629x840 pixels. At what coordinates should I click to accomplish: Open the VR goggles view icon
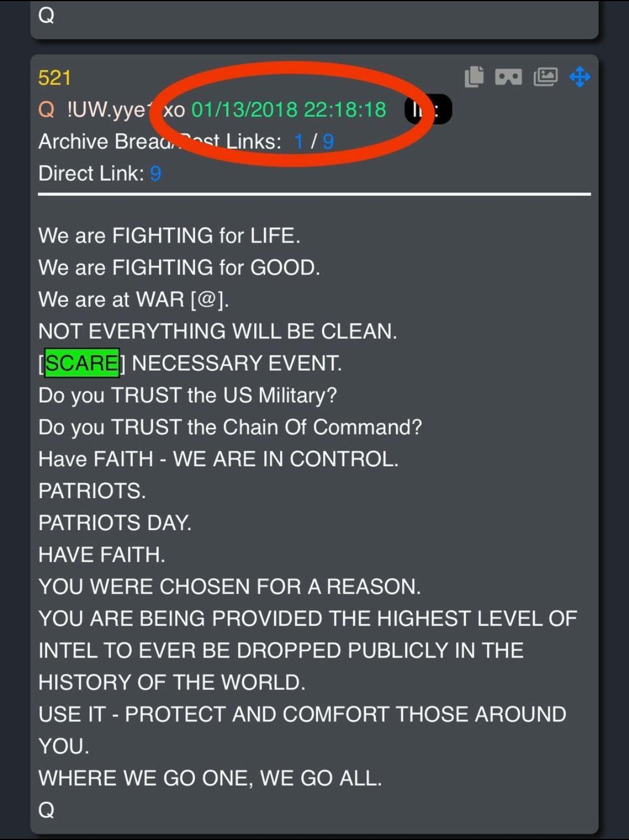508,77
